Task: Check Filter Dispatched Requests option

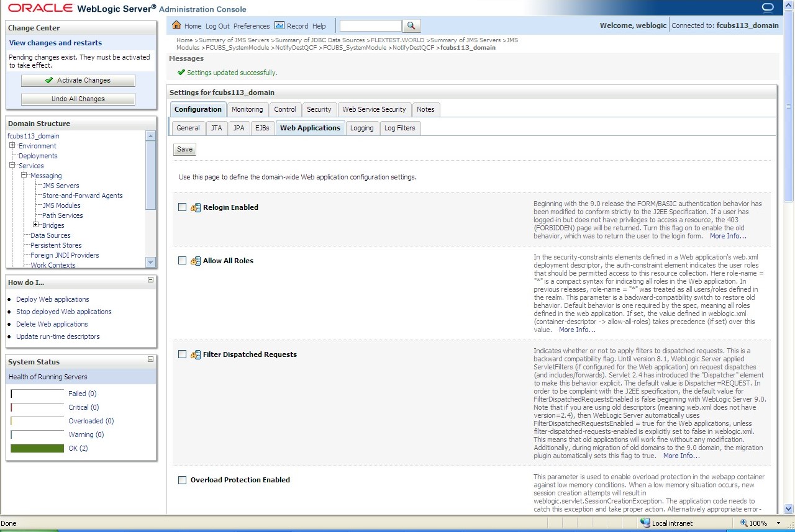Action: [x=182, y=354]
